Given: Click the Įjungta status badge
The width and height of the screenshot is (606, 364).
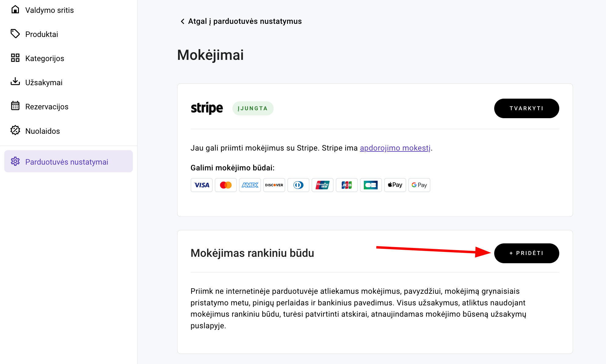Looking at the screenshot, I should tap(253, 108).
